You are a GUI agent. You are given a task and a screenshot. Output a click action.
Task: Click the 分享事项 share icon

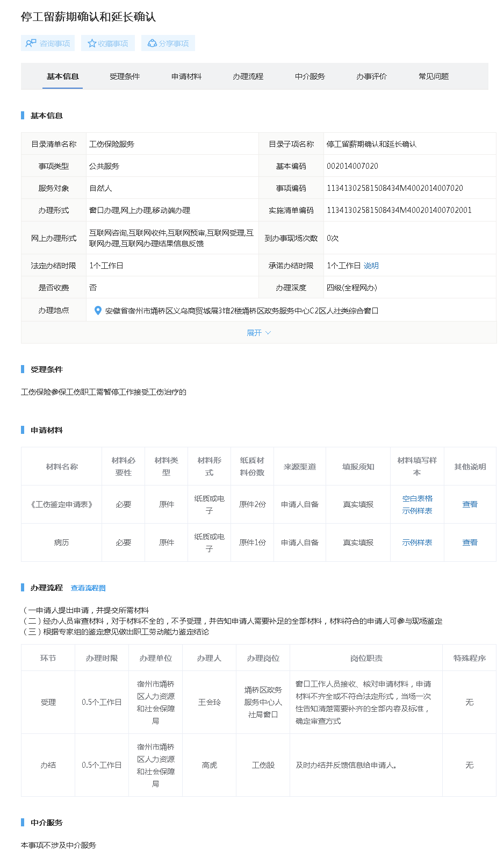point(152,43)
